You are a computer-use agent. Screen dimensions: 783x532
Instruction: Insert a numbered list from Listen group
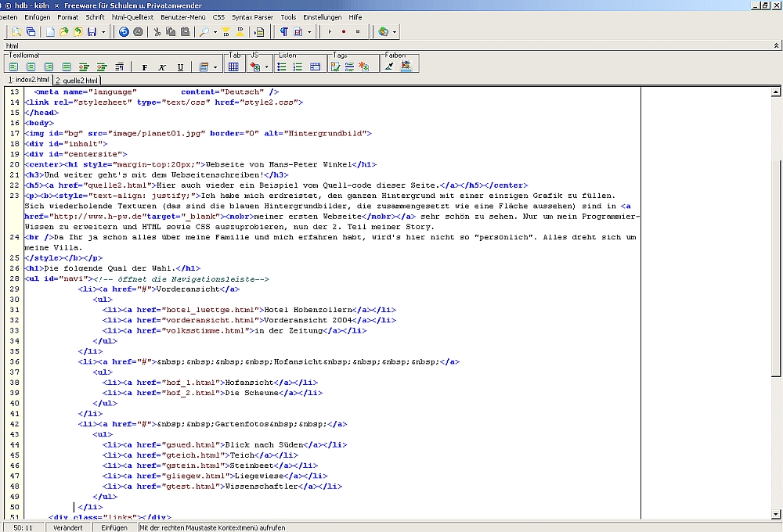coord(298,67)
